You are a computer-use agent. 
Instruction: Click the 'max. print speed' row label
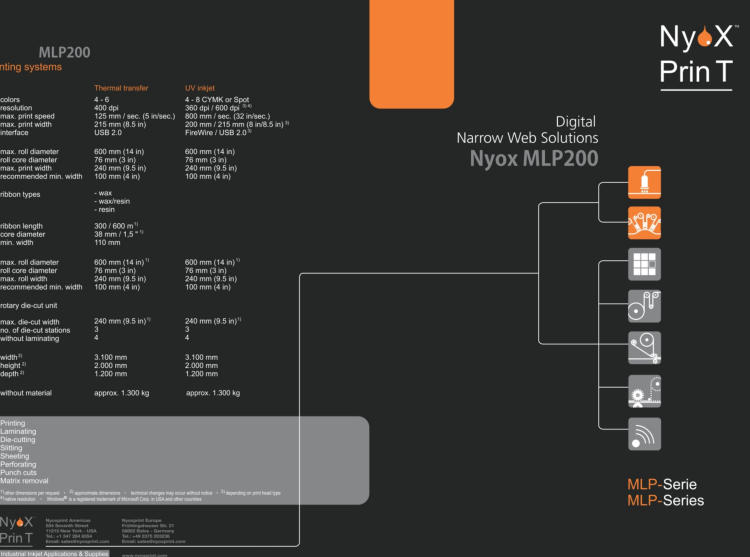(27, 116)
